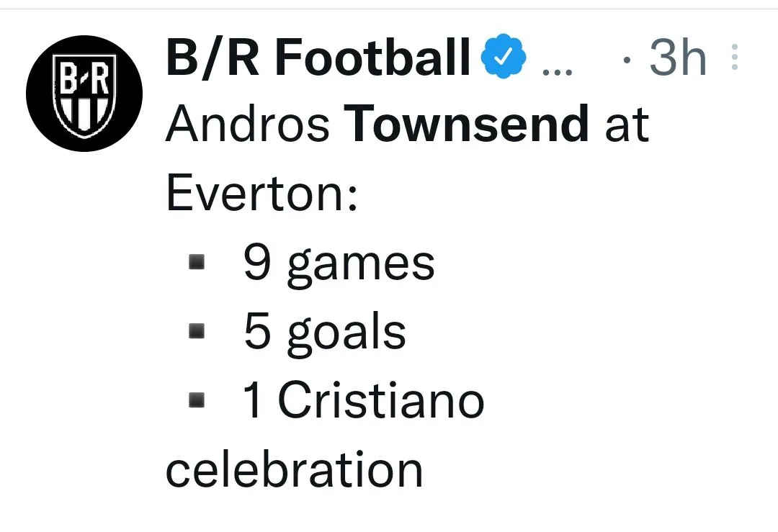Click the blue verified checkmark badge
Image resolution: width=778 pixels, height=532 pixels.
504,59
